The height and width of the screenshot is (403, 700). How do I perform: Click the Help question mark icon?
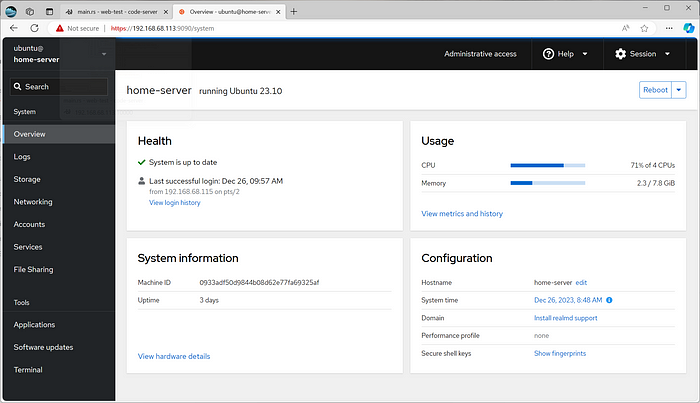[x=550, y=54]
